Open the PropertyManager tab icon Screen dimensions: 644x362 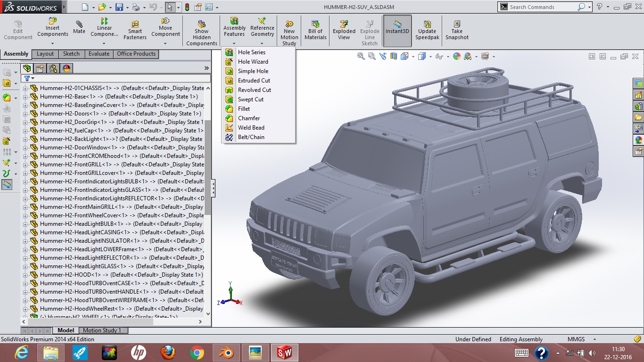click(41, 68)
